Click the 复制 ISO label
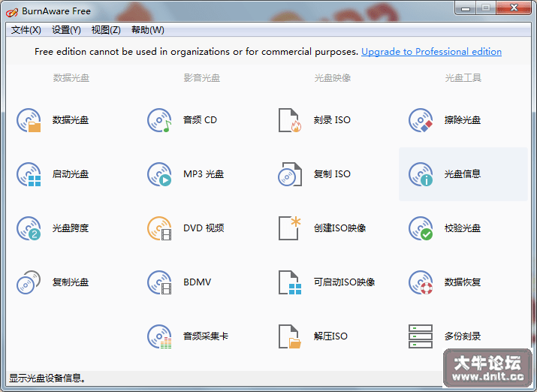537x392 pixels. (332, 174)
